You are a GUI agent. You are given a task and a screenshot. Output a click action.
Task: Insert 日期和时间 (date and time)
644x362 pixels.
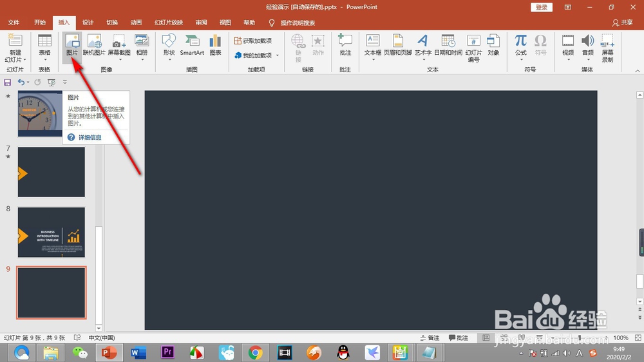pyautogui.click(x=448, y=45)
